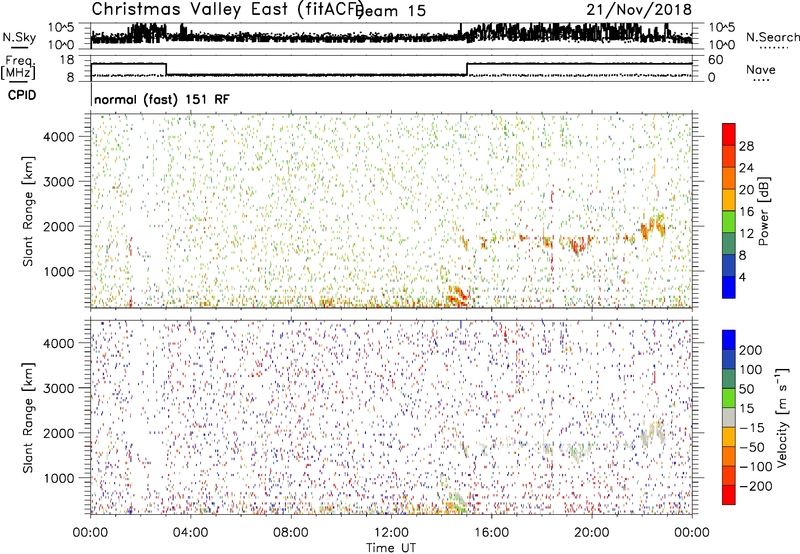Click the '04:00' time axis tick label
The height and width of the screenshot is (554, 800).
click(x=190, y=533)
